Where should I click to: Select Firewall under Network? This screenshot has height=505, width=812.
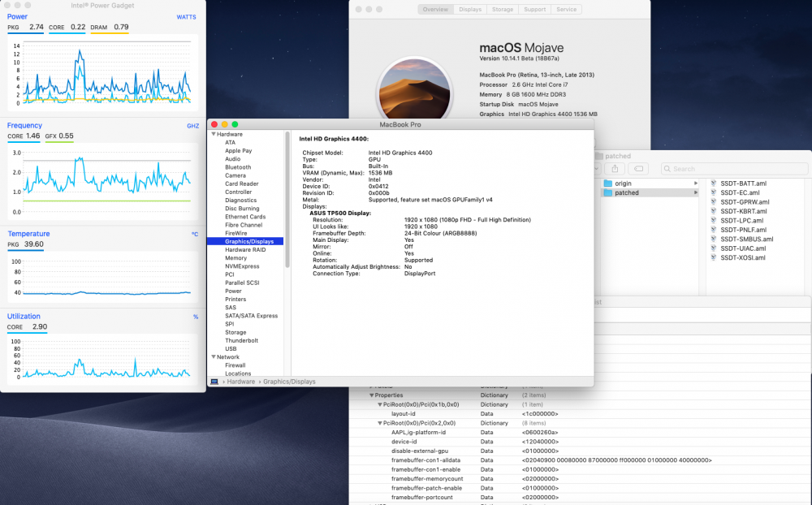pos(235,365)
